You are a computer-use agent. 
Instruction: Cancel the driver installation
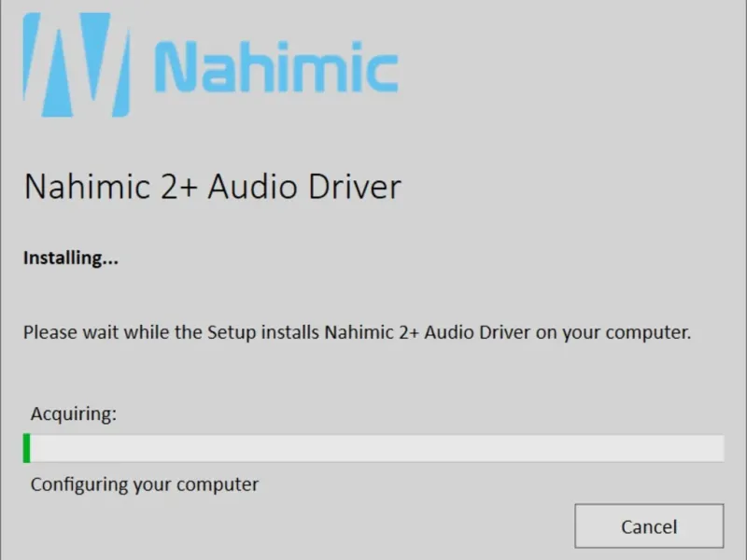(648, 526)
